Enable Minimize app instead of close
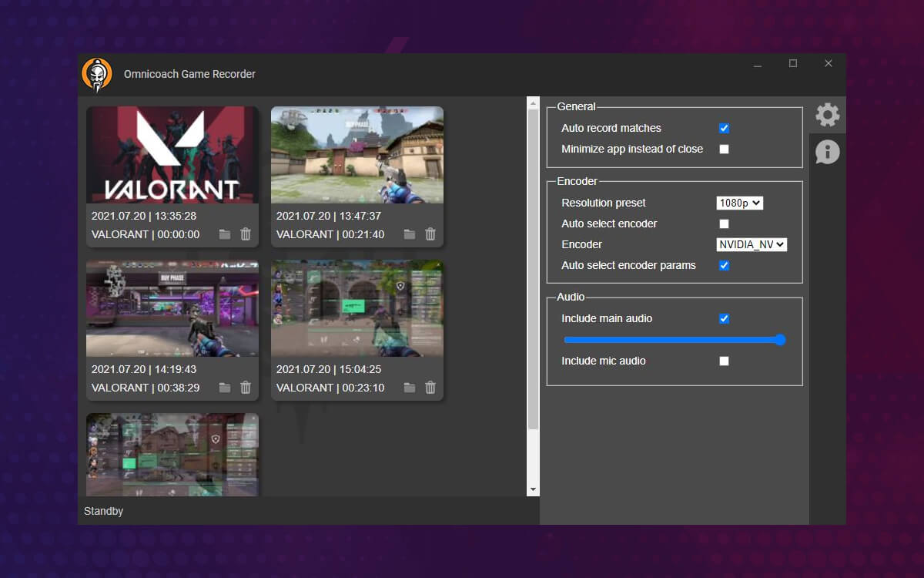 [724, 149]
